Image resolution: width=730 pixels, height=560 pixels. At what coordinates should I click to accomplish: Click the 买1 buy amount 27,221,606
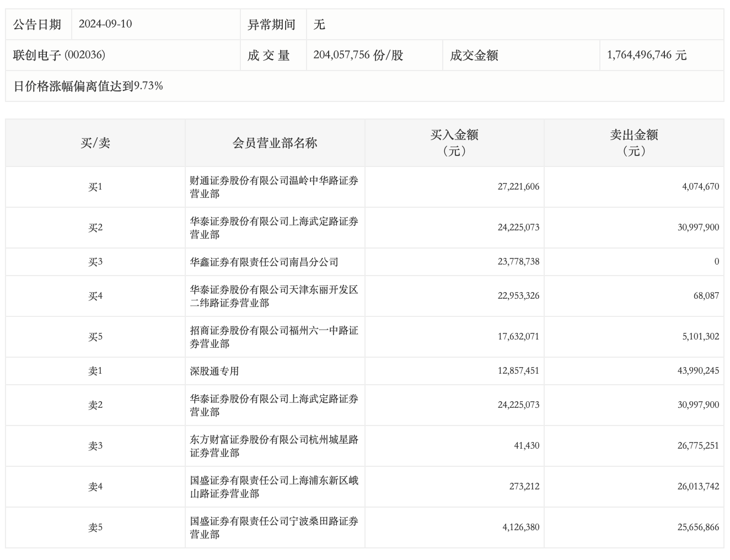[518, 187]
